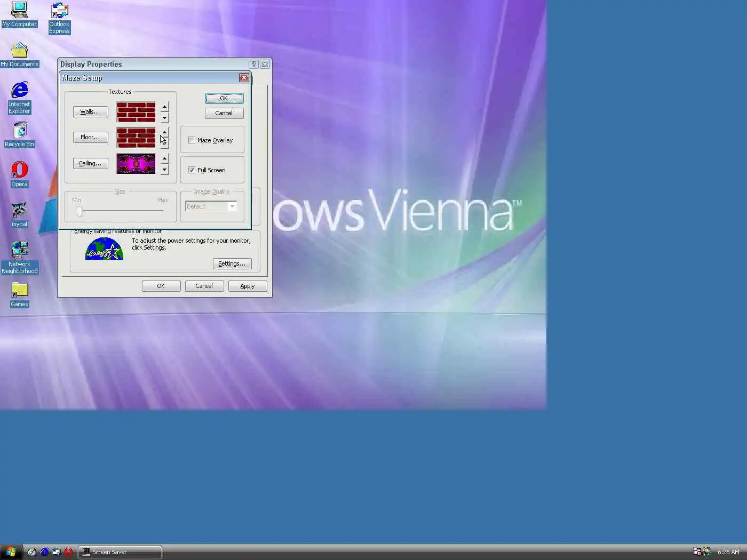Viewport: 747px width, 560px height.
Task: Click up arrow for walls texture
Action: click(164, 107)
